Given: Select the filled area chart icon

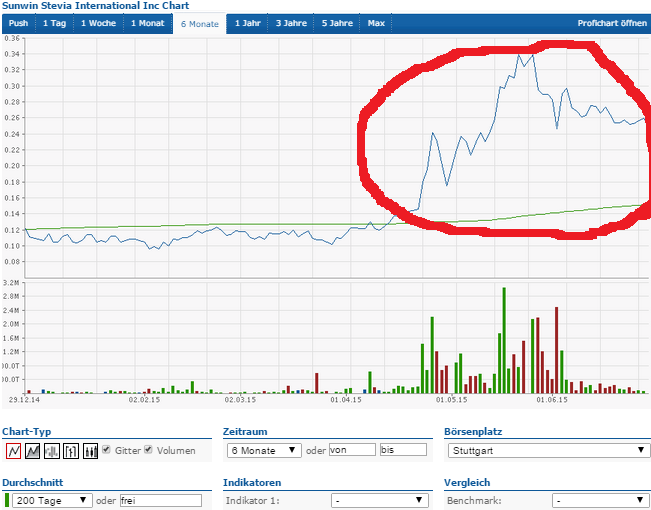Looking at the screenshot, I should (32, 451).
